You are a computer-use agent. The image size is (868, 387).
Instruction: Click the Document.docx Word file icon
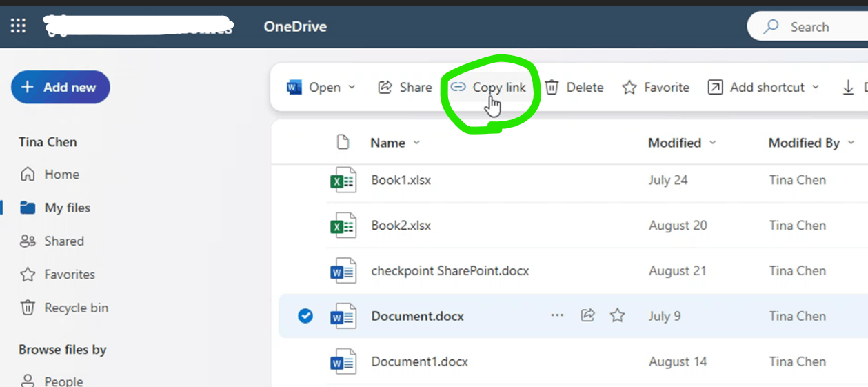pyautogui.click(x=343, y=317)
